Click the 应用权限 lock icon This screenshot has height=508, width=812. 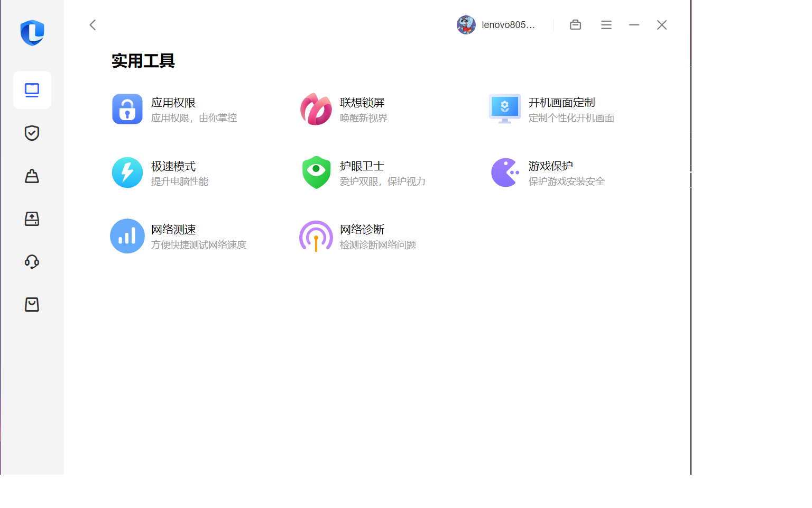(127, 109)
